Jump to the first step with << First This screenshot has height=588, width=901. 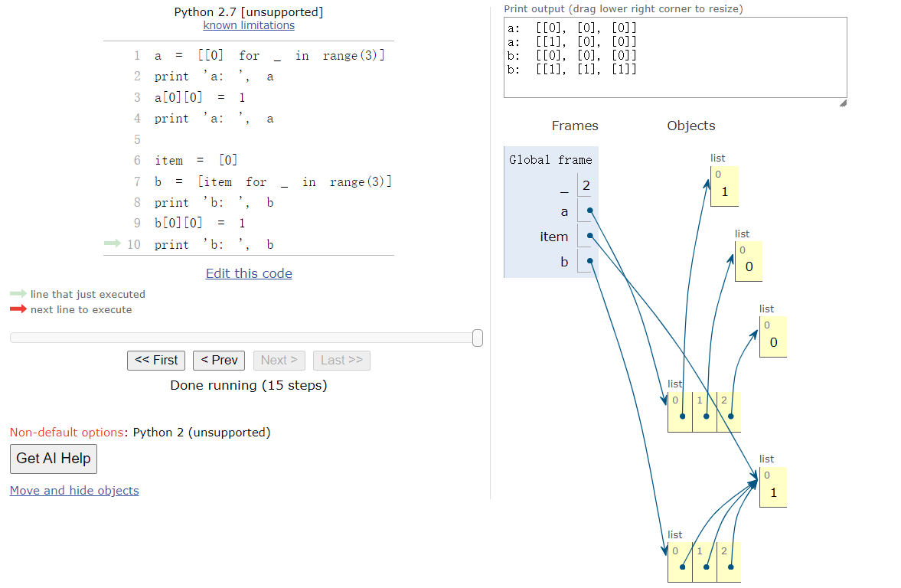[x=156, y=361]
